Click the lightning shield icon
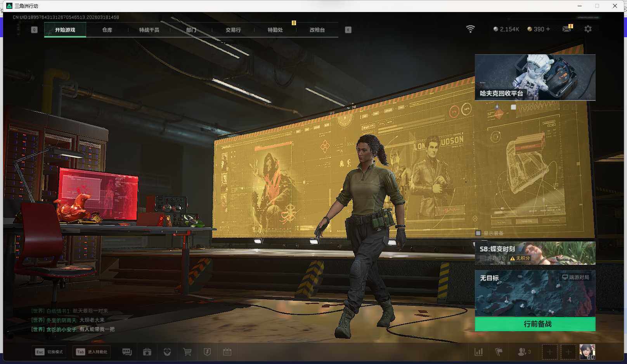 (207, 352)
